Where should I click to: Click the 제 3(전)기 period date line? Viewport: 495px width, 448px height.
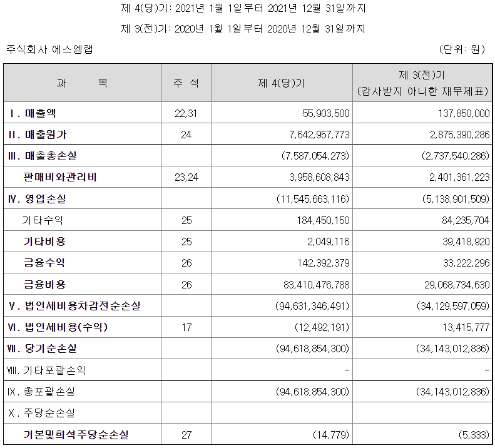pos(243,29)
